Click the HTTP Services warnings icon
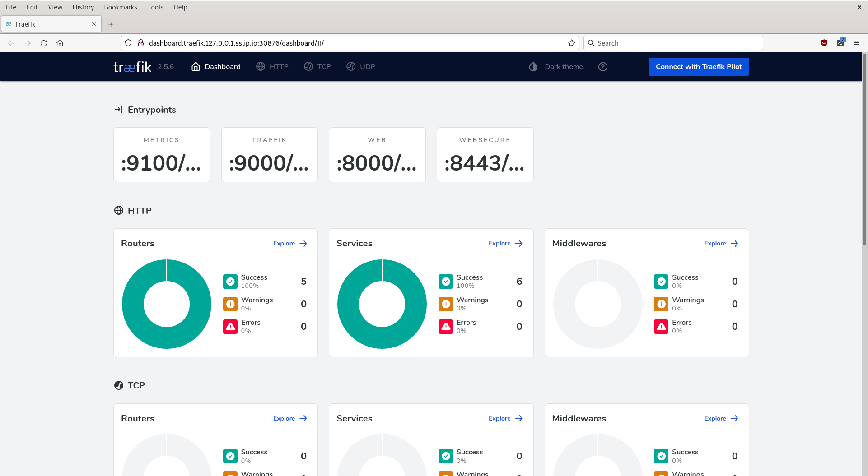 (446, 304)
